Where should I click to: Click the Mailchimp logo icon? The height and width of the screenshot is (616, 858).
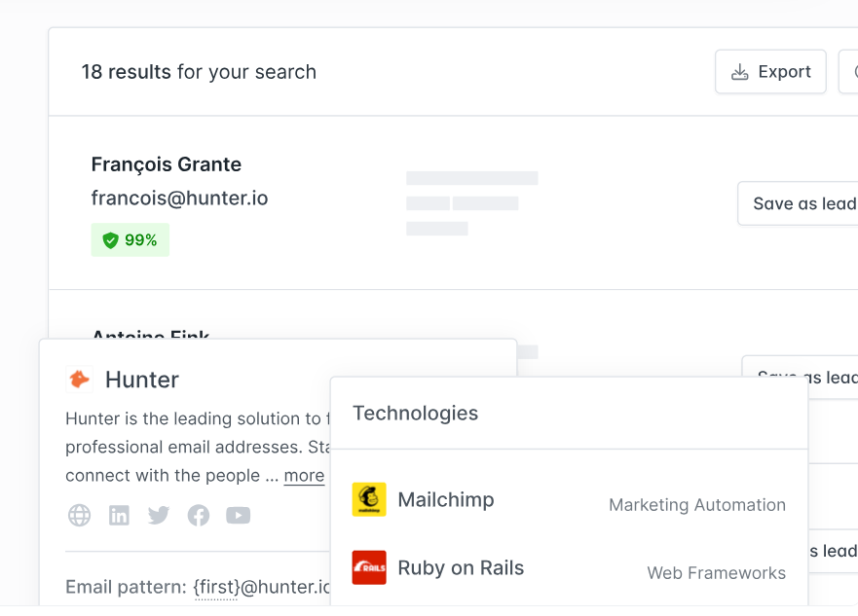point(369,499)
